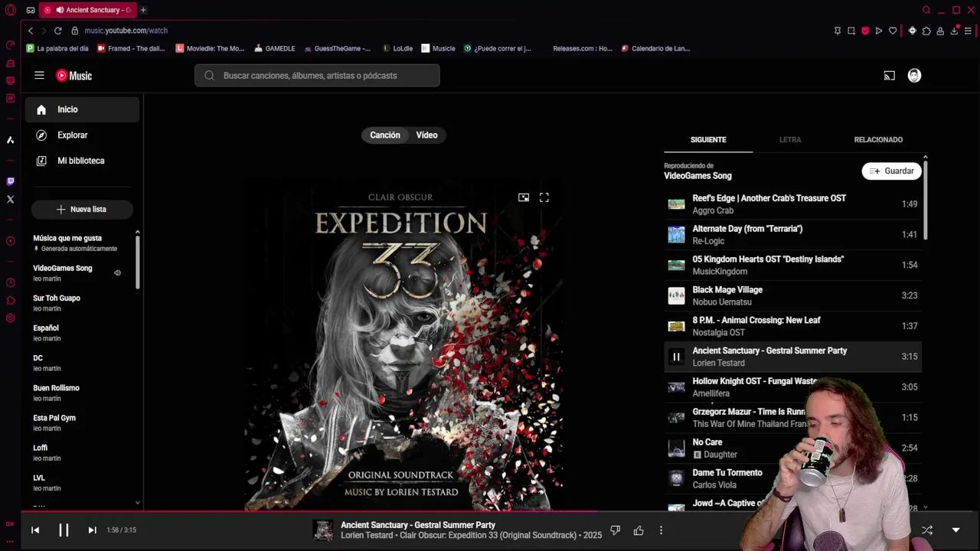Save queue with the Guardar button
Image resolution: width=980 pixels, height=551 pixels.
pos(891,171)
